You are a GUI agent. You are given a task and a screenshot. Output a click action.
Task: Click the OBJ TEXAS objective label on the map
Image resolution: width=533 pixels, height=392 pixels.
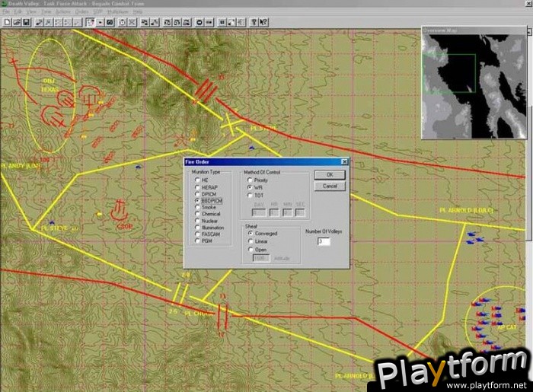(50, 85)
